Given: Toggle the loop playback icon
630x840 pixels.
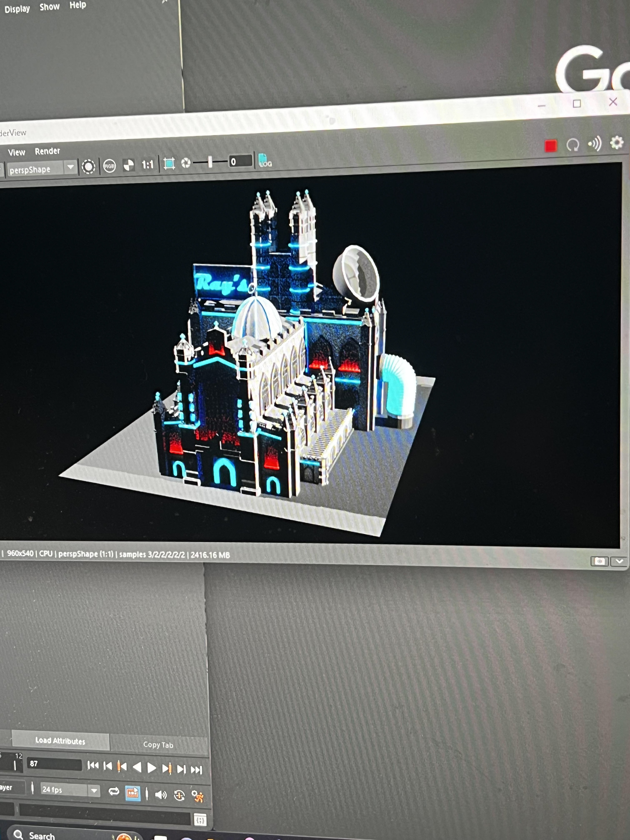Looking at the screenshot, I should coord(114,791).
